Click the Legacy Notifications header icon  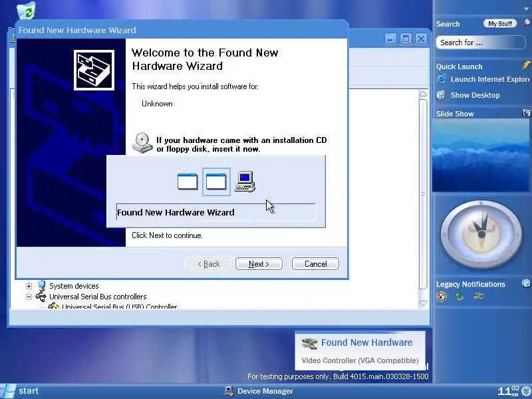tap(526, 283)
